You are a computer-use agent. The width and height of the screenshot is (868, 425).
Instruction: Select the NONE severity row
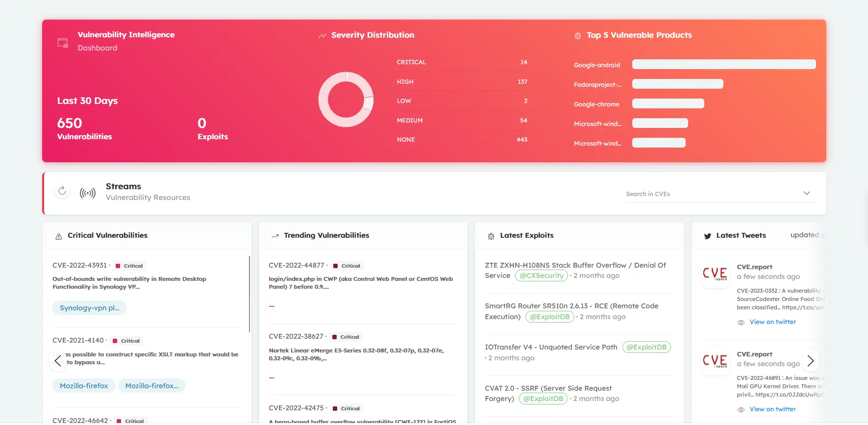(x=462, y=140)
